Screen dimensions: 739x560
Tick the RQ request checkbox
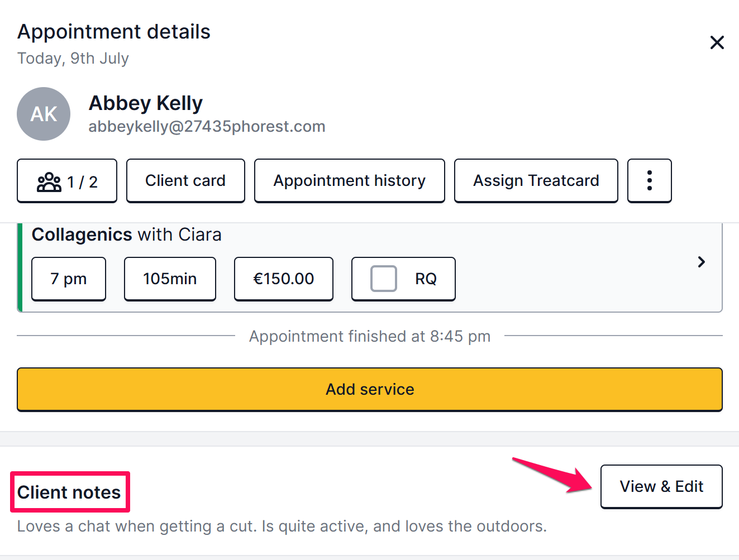coord(384,279)
